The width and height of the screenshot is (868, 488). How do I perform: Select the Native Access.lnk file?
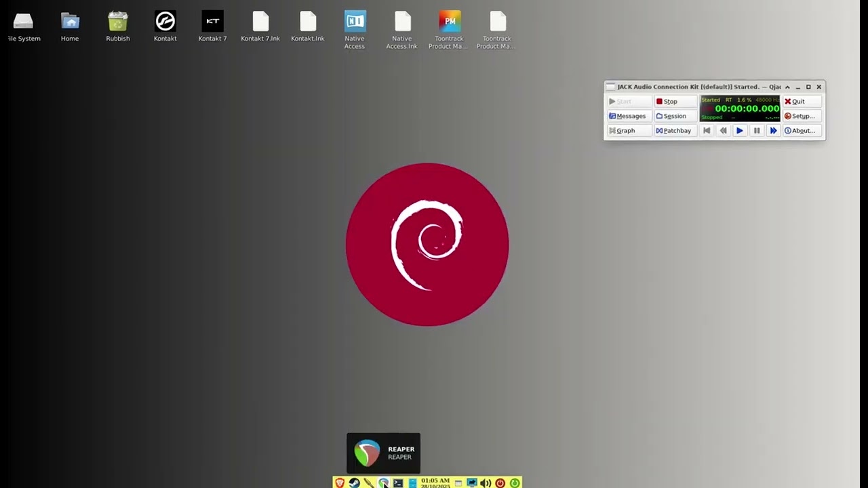402,30
